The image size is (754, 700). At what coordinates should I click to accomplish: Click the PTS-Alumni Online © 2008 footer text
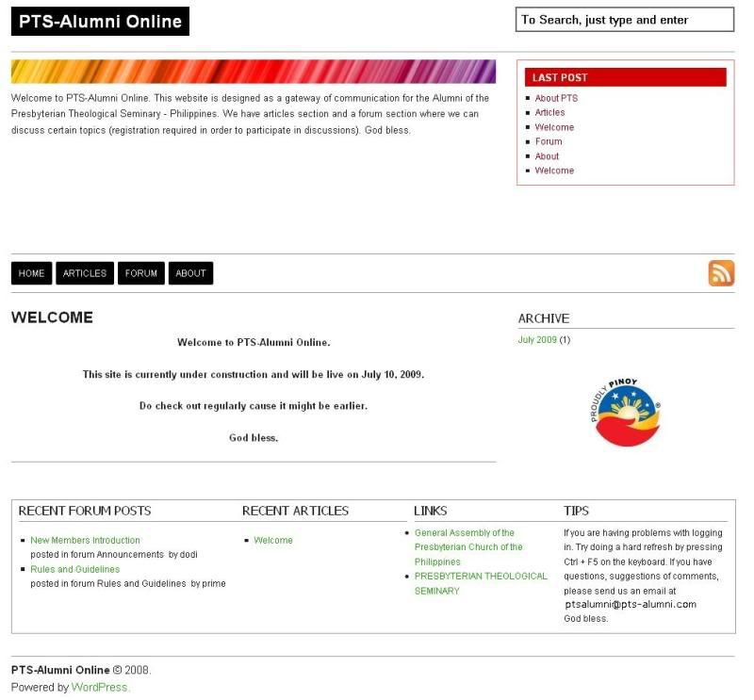point(81,670)
